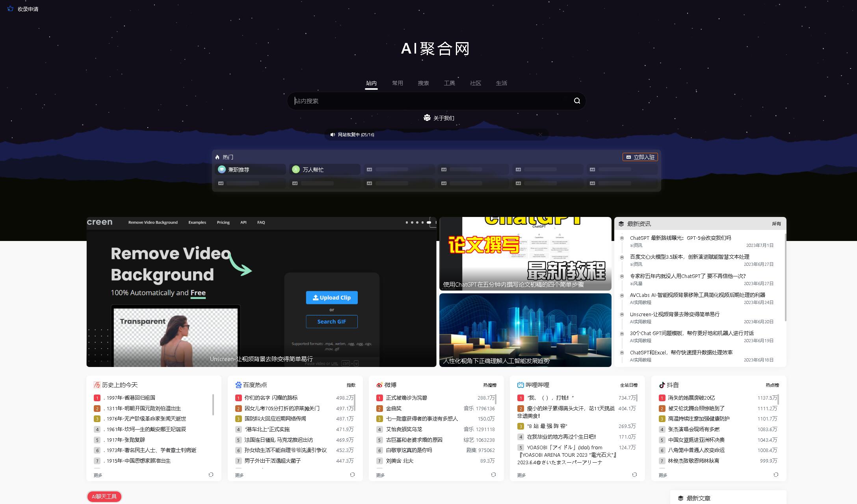This screenshot has height=504, width=857.
Task: Click the speaker icon in the notice bar
Action: pyautogui.click(x=333, y=135)
